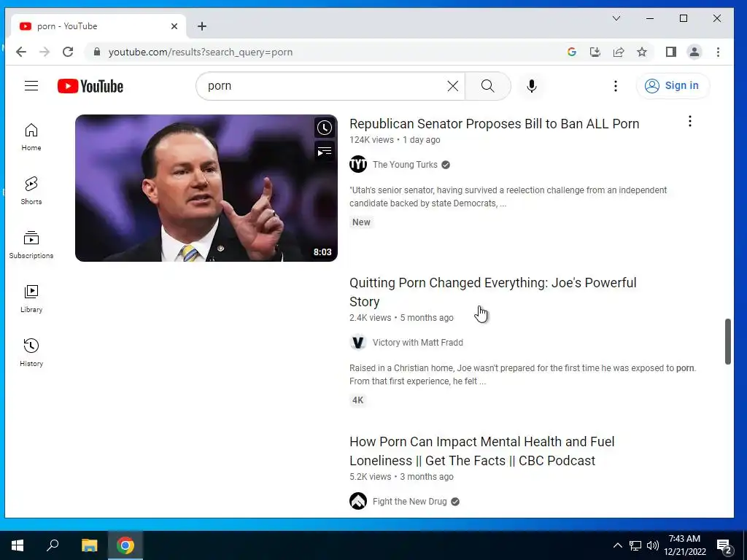Open The Young Turks channel avatar
The image size is (747, 560).
(358, 164)
